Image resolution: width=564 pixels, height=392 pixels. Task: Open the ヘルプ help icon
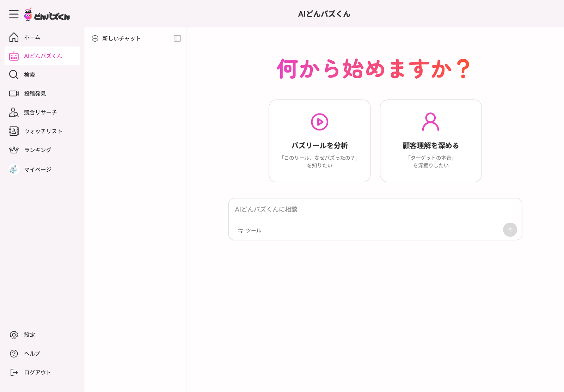click(14, 354)
